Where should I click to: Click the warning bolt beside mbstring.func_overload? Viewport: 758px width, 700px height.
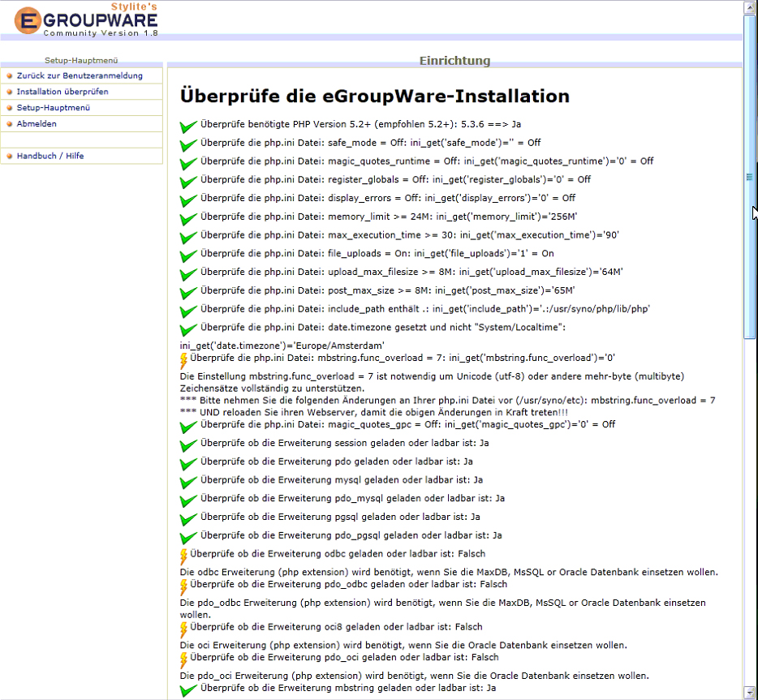tap(183, 359)
